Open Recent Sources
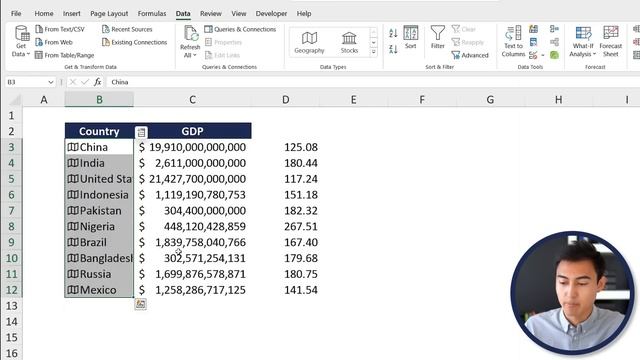The width and height of the screenshot is (640, 360). point(127,29)
